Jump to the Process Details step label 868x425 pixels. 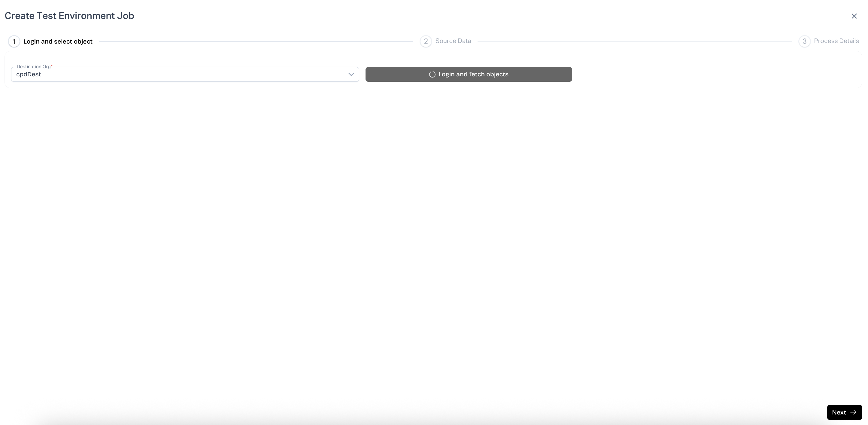point(836,41)
